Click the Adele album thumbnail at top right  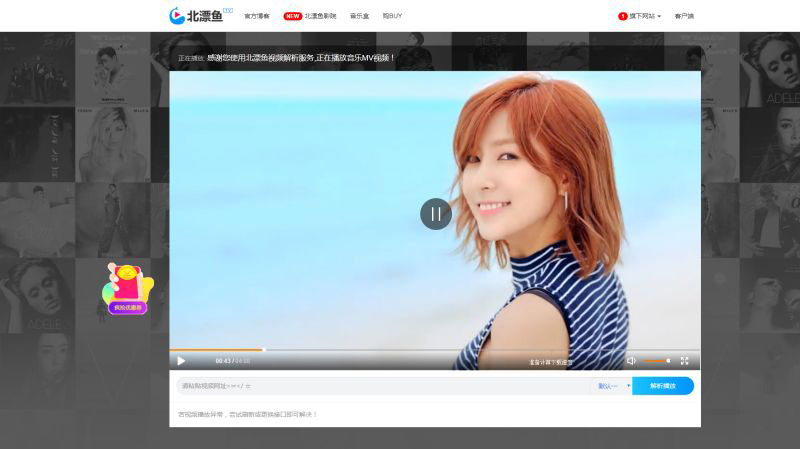click(769, 68)
